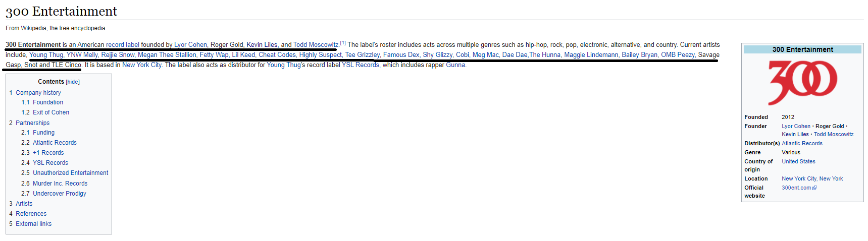Image resolution: width=868 pixels, height=241 pixels.
Task: Open Todd Moscowitz link in the intro paragraph
Action: click(316, 45)
